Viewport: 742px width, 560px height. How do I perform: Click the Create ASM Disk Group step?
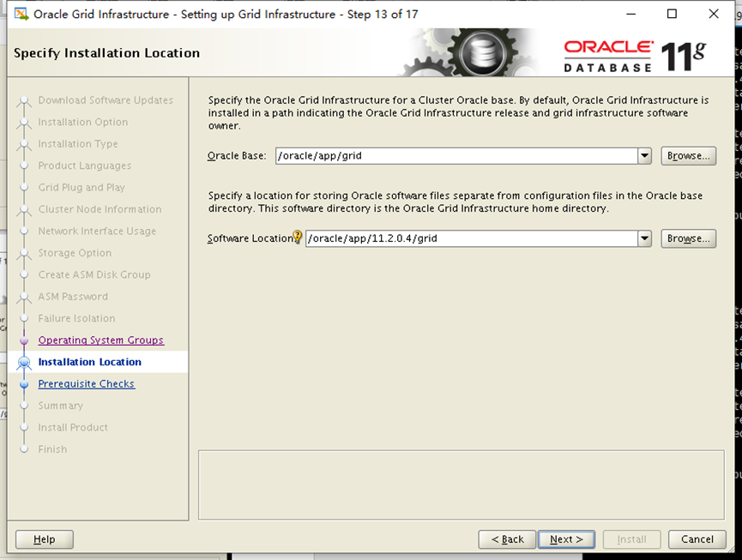pyautogui.click(x=94, y=274)
